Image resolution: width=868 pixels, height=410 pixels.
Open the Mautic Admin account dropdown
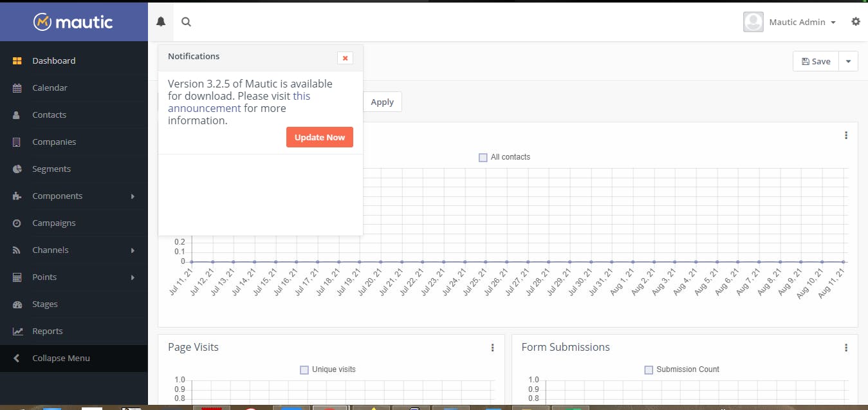click(x=797, y=21)
